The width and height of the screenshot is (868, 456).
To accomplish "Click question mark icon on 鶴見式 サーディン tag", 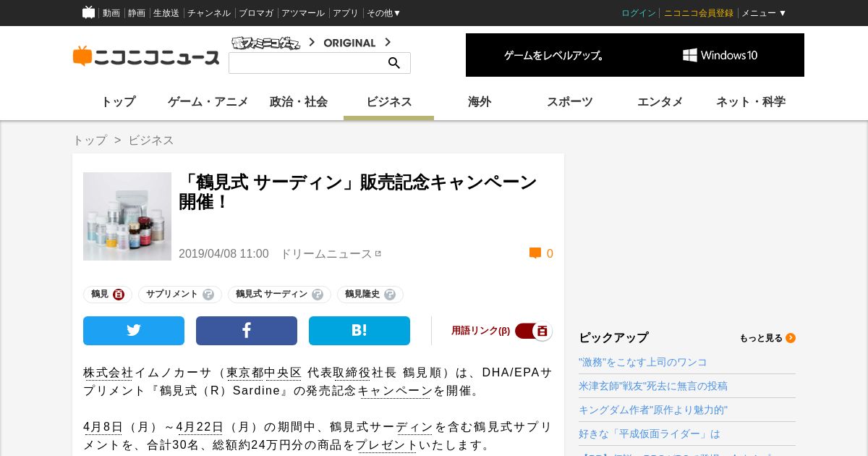I will (318, 295).
